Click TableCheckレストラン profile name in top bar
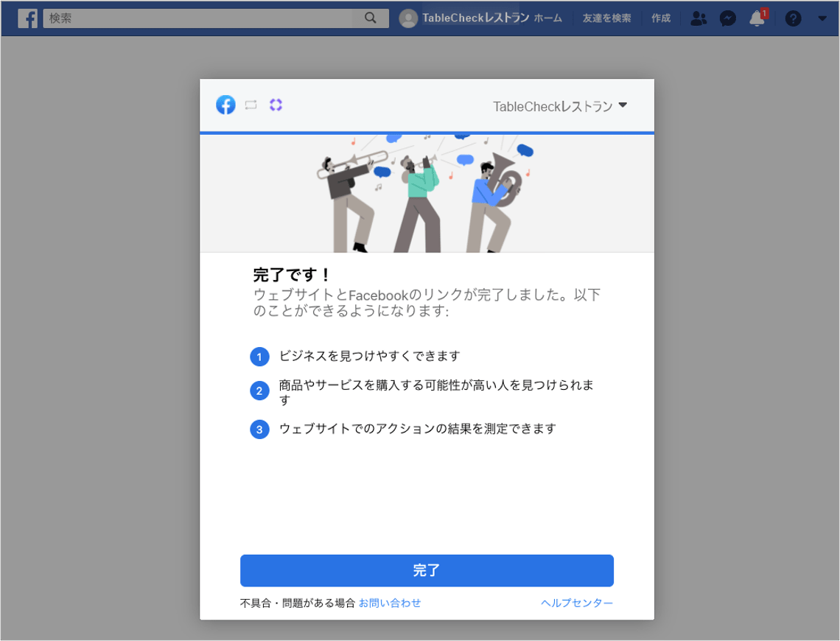Viewport: 840px width, 641px height. pos(475,18)
